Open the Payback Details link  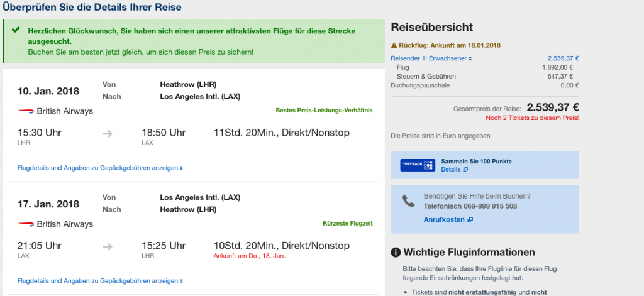coord(454,170)
